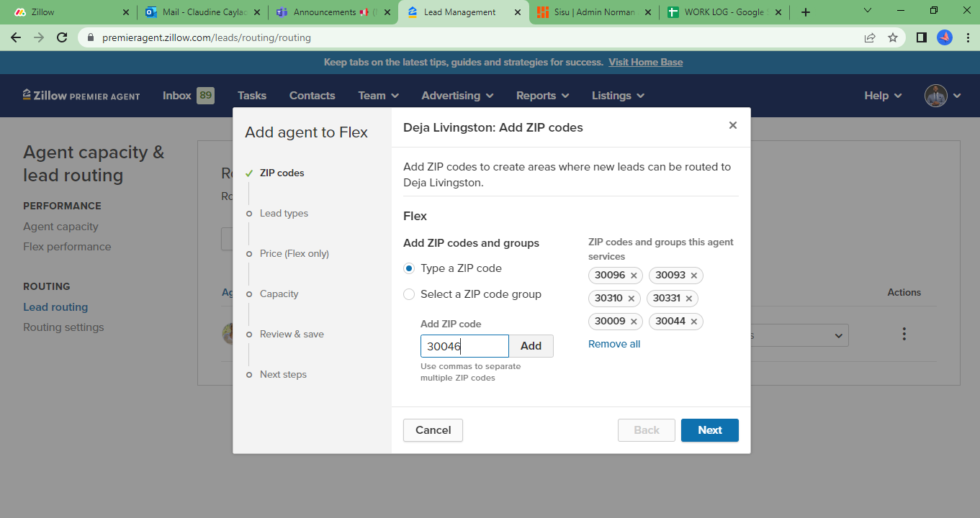Open tab search dropdown arrow
Screen dimensions: 980x518
click(x=867, y=11)
